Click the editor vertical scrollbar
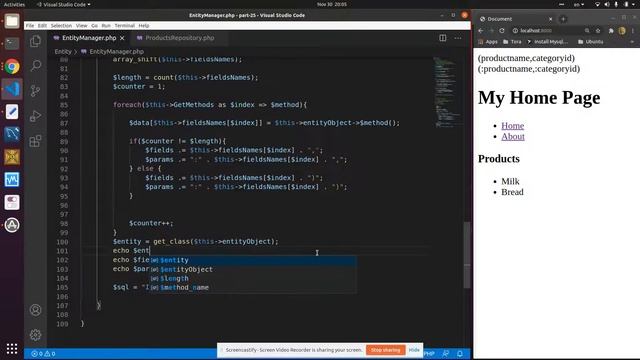Screen dimensions: 640x360 467,255
